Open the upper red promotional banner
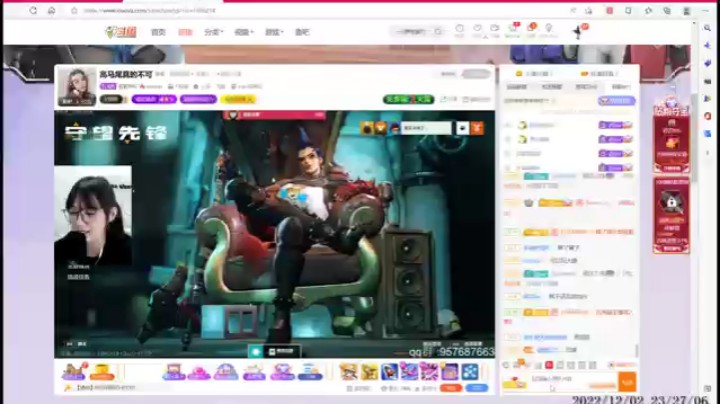This screenshot has width=720, height=404. coord(671,134)
